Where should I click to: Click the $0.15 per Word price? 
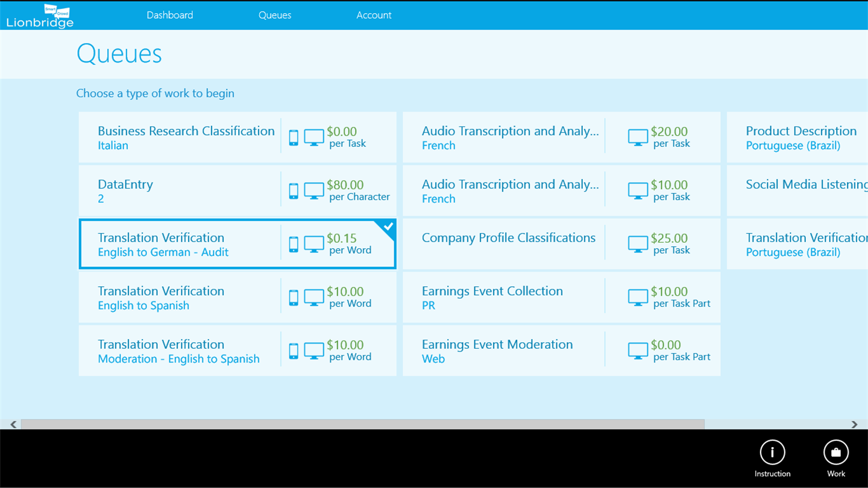click(349, 244)
